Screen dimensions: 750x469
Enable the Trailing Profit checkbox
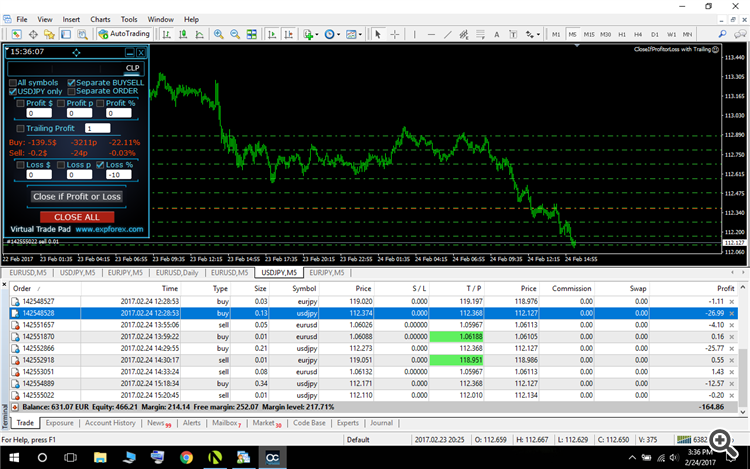(x=20, y=128)
